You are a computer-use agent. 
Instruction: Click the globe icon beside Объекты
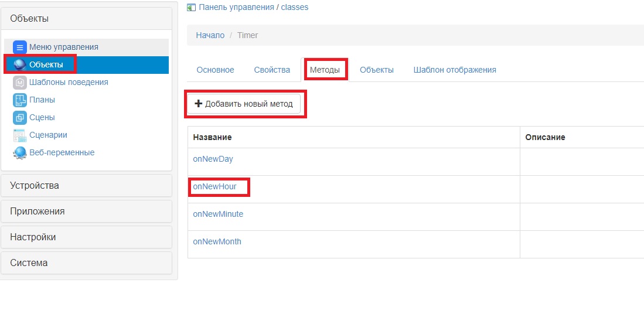click(20, 65)
